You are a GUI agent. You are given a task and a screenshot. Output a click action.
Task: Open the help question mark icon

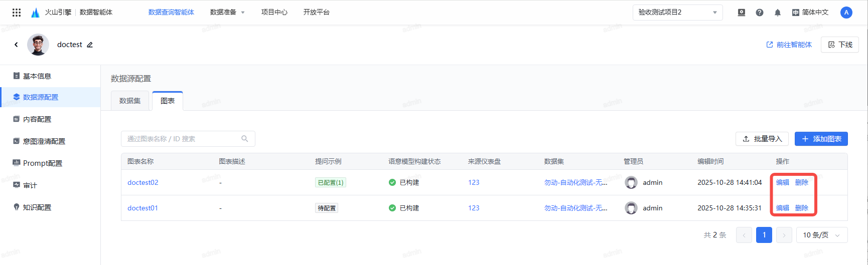759,13
